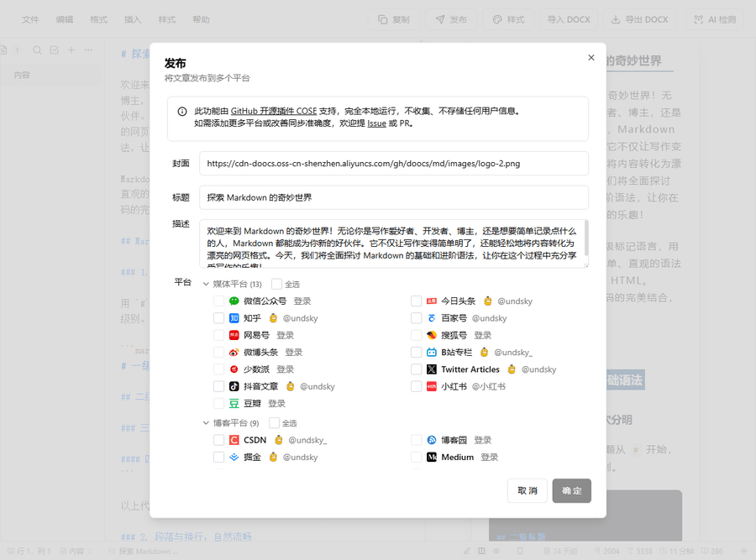Check the 小红书 checkbox
The width and height of the screenshot is (756, 560).
pyautogui.click(x=416, y=386)
